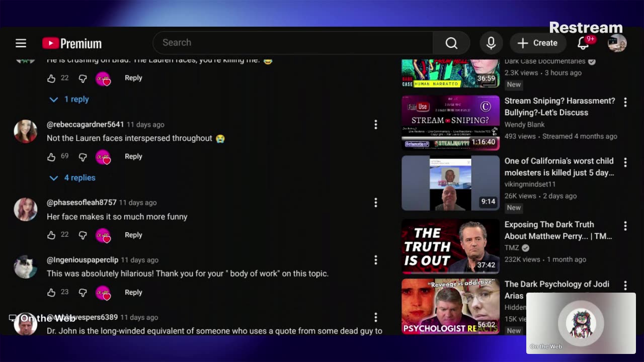Click '11 days ago' on @Ingeniouspaperclip's comment
The height and width of the screenshot is (362, 644).
coord(140,260)
